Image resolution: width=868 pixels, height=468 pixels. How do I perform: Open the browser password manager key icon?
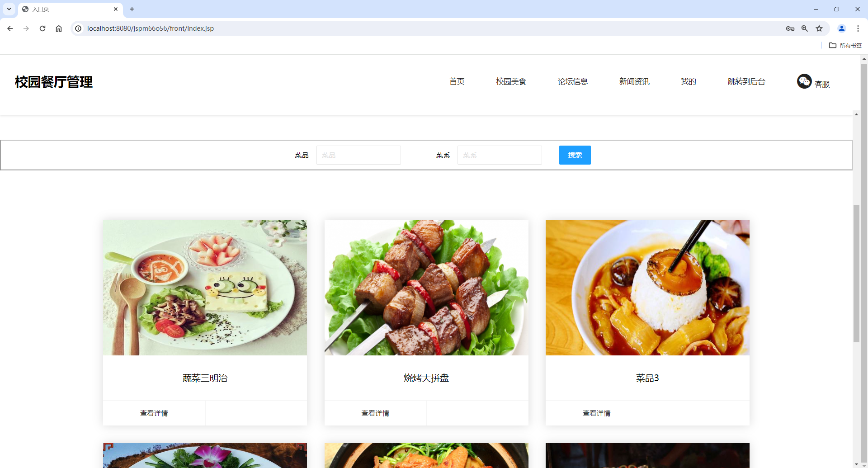790,28
